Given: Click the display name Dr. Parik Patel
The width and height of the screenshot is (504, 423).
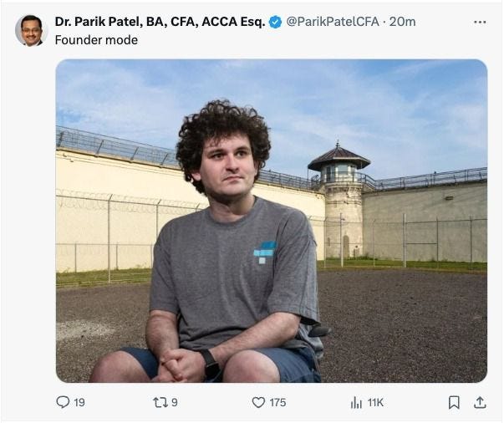Looking at the screenshot, I should point(160,22).
